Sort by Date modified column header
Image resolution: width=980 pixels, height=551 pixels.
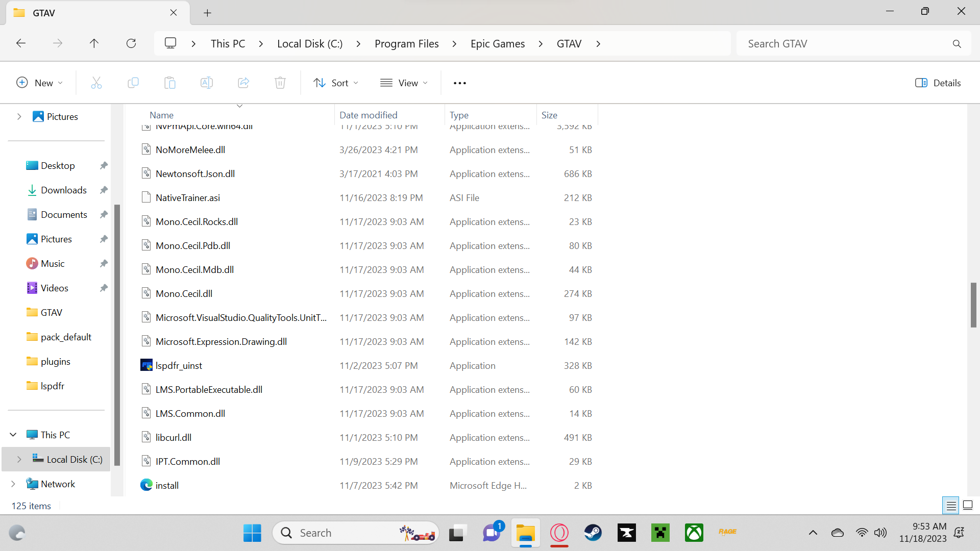(368, 115)
